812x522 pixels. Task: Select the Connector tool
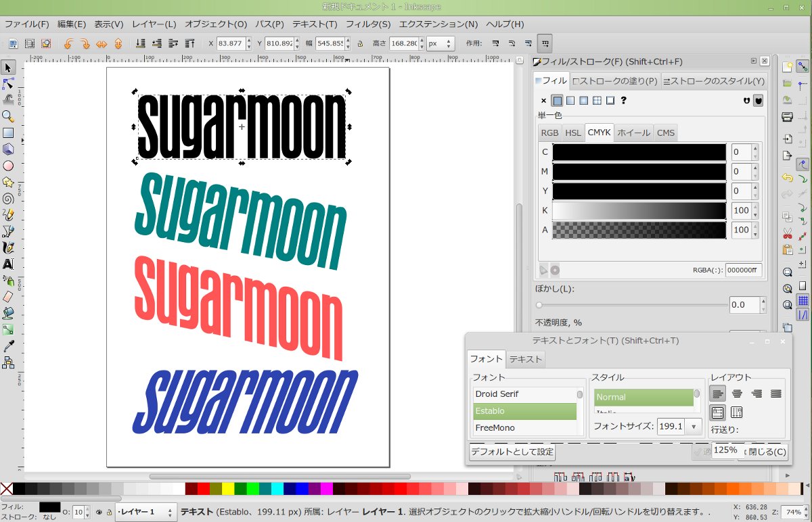pos(8,363)
